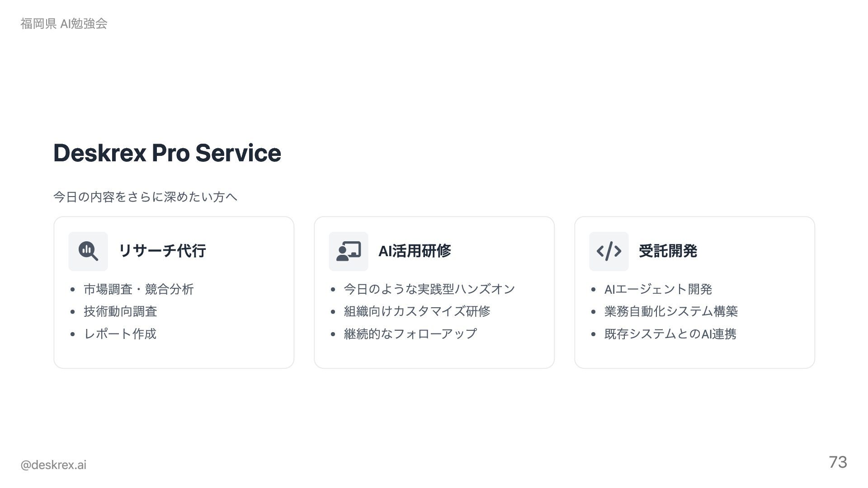Click the 市場調査・競合分析 bullet item
Screen dimensions: 868x488
pyautogui.click(x=139, y=289)
